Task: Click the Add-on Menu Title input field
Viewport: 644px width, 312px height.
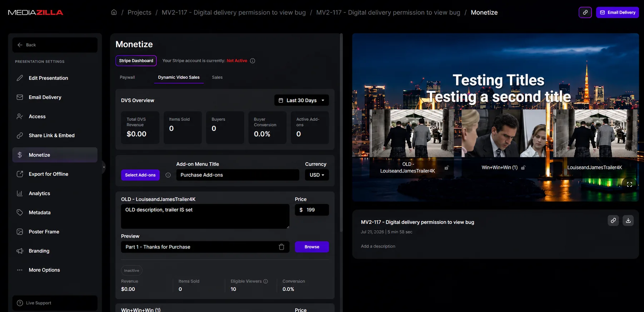Action: [x=238, y=175]
